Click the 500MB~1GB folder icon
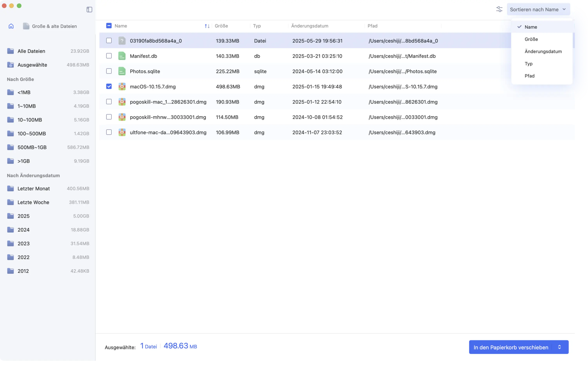 point(11,147)
